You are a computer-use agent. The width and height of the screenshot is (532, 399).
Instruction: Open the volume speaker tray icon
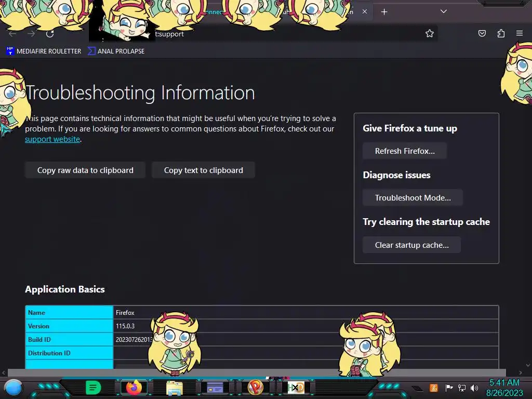pyautogui.click(x=474, y=388)
